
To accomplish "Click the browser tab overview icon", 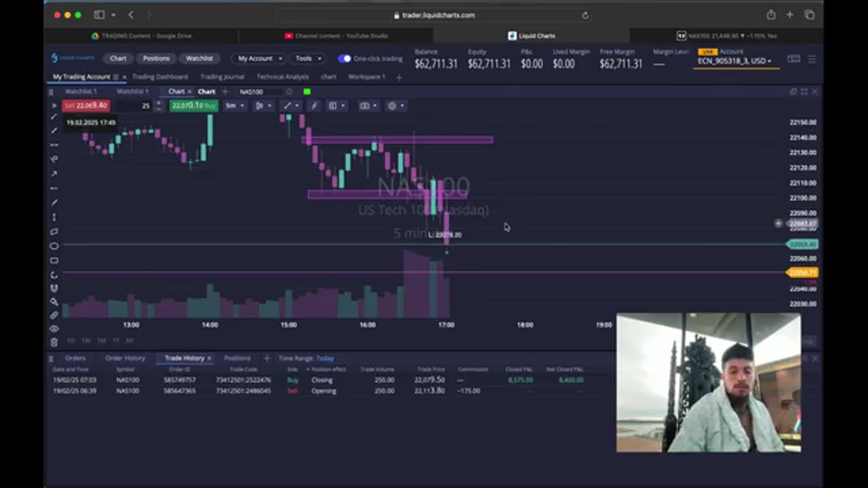I will (810, 15).
